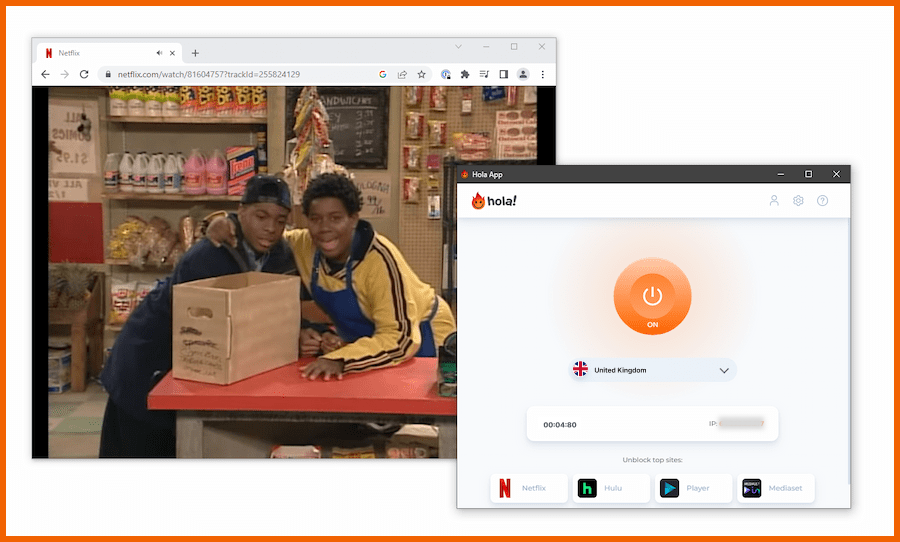Click the United Kingdom flag icon
This screenshot has width=900, height=542.
click(580, 369)
